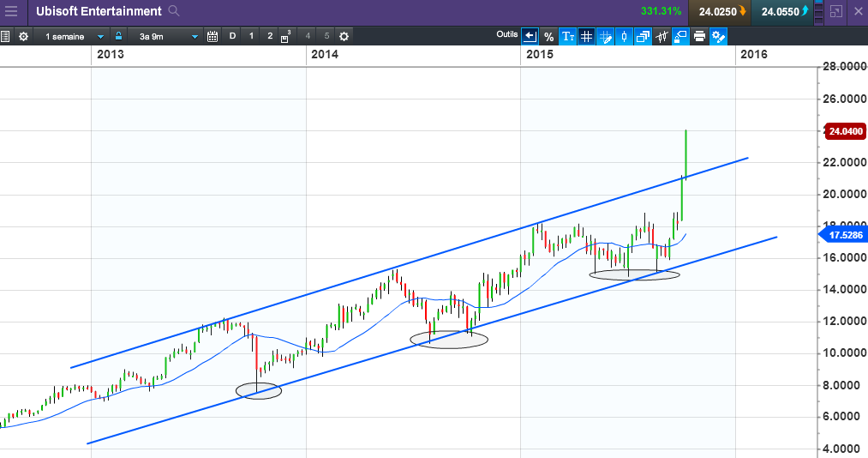Click the return arrow tool icon

[x=530, y=37]
